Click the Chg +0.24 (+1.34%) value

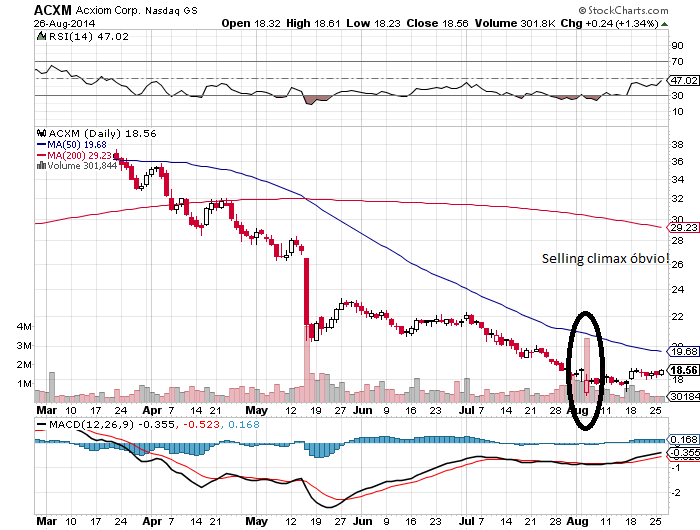point(609,24)
